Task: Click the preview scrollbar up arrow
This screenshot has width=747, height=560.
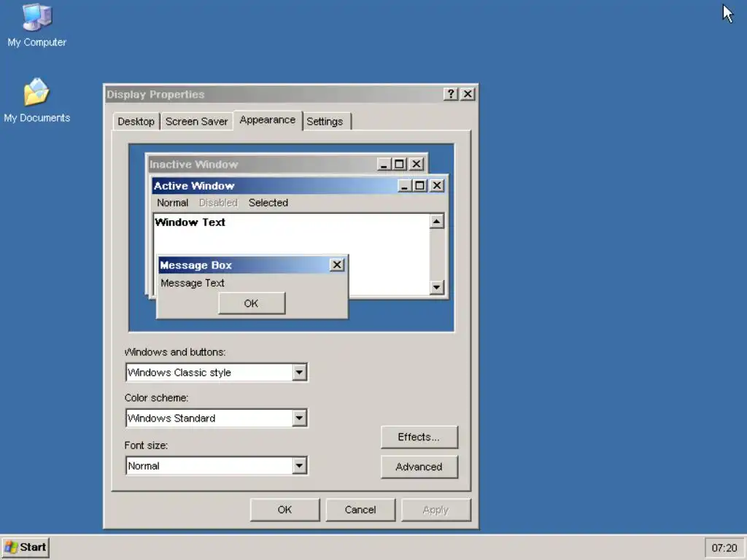Action: click(x=436, y=221)
